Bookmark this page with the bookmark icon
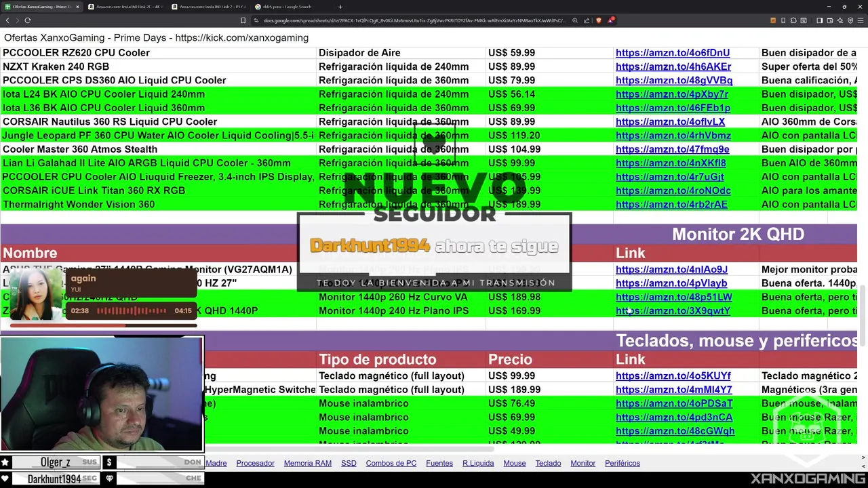868x488 pixels. click(243, 20)
